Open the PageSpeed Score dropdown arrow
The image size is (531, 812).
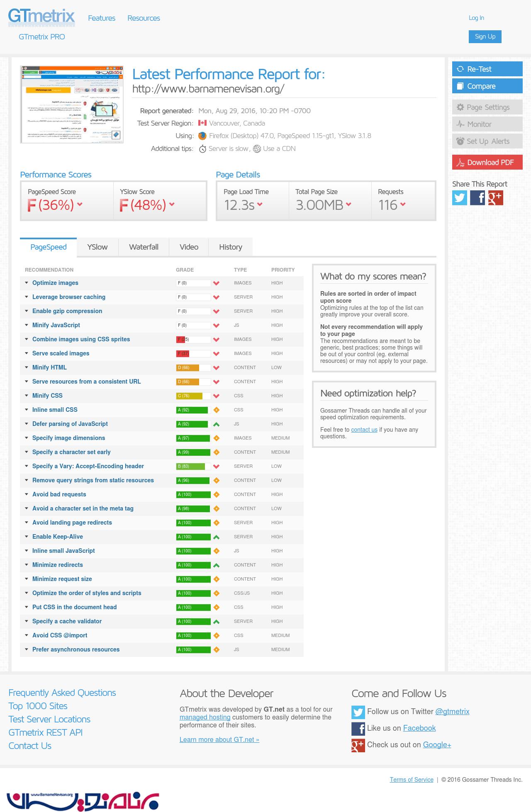coord(80,204)
